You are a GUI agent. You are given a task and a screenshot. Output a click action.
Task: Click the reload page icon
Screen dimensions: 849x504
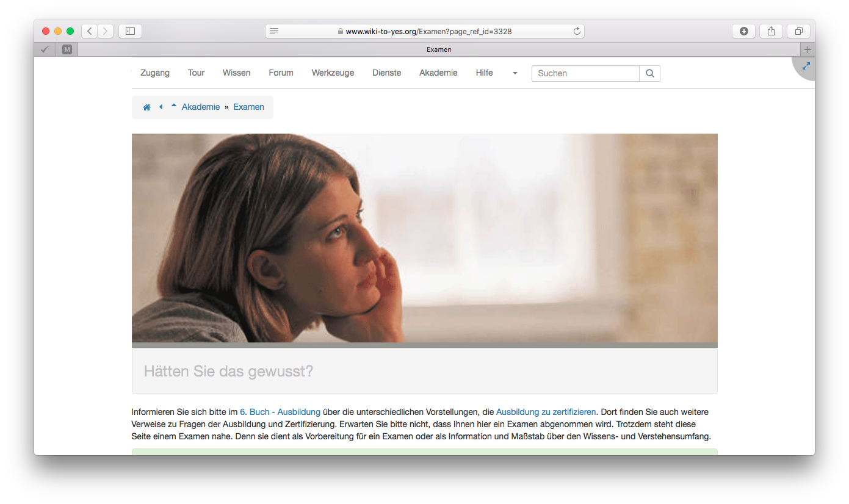pyautogui.click(x=576, y=31)
